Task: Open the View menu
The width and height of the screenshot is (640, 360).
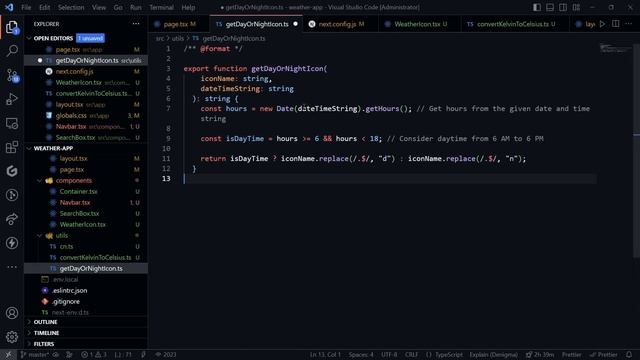Action: click(x=99, y=7)
